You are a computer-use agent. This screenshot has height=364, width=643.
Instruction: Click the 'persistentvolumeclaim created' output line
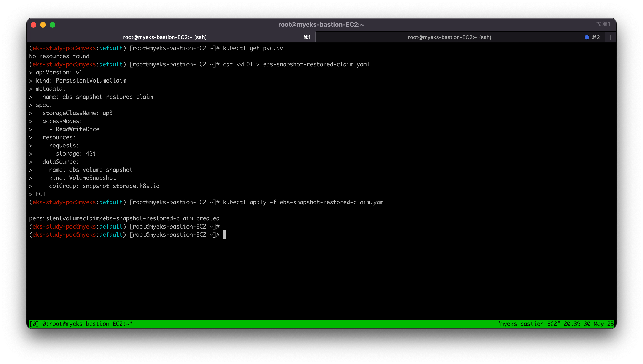tap(124, 218)
